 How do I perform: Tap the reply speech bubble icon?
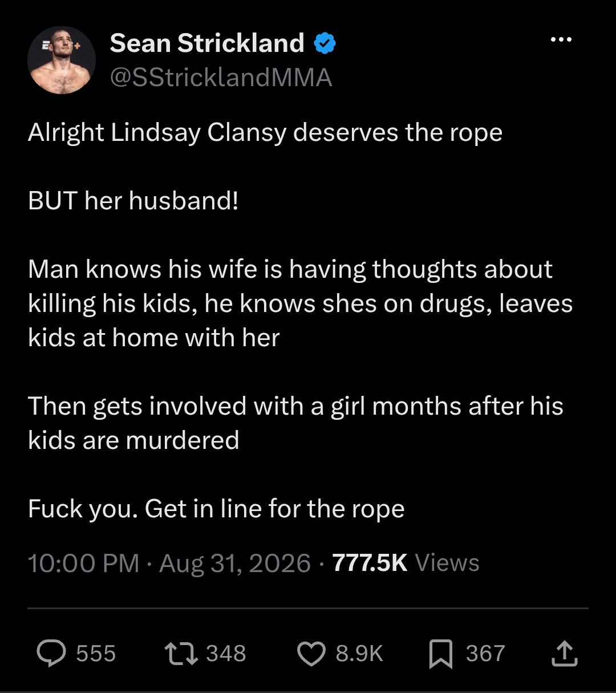51,654
